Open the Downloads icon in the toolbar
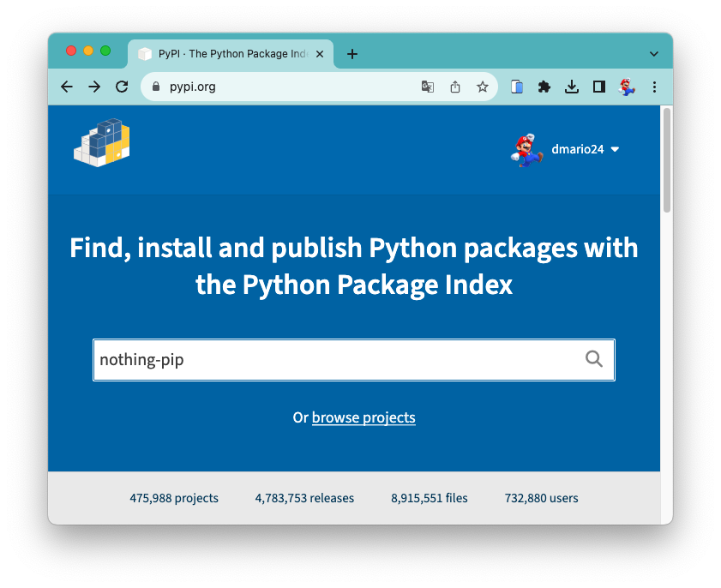This screenshot has height=588, width=721. (x=571, y=87)
